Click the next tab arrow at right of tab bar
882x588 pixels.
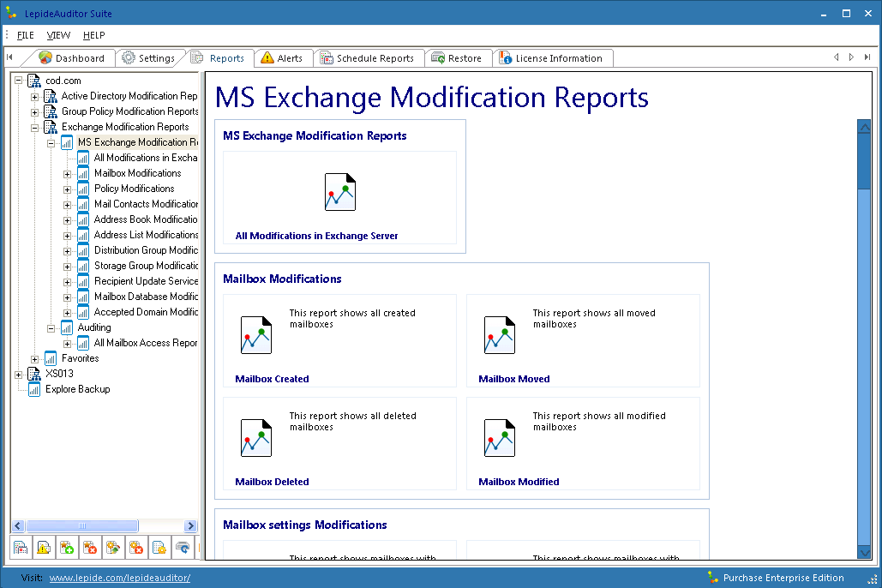click(x=852, y=57)
